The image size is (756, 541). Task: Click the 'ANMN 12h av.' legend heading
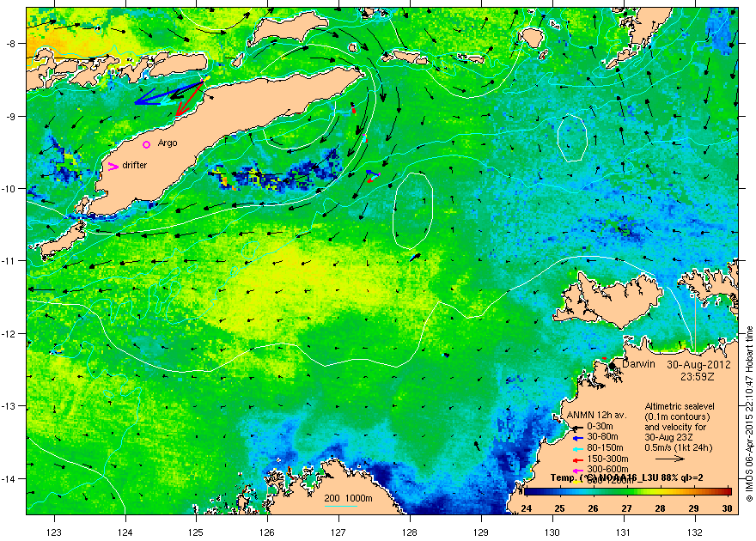tap(596, 416)
